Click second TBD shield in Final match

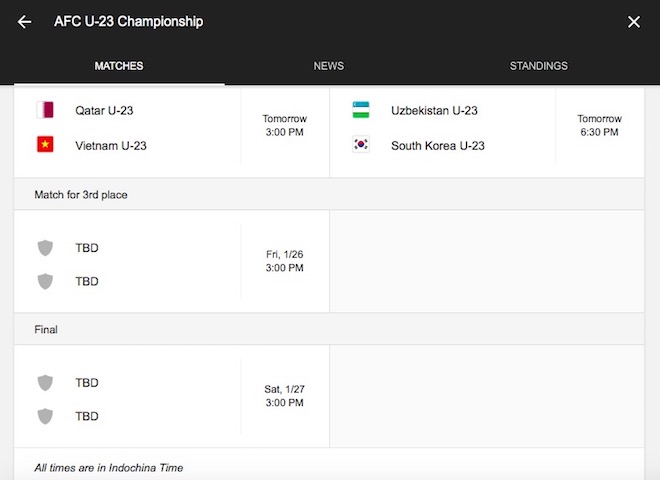coord(45,416)
